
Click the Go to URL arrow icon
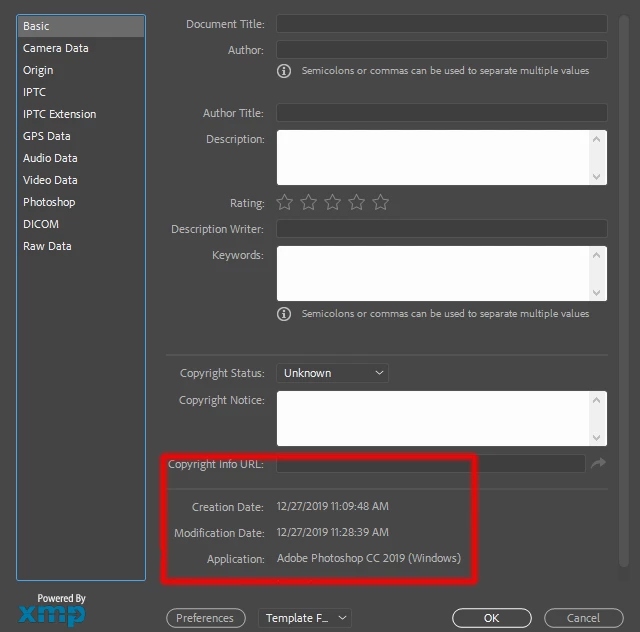tap(598, 463)
